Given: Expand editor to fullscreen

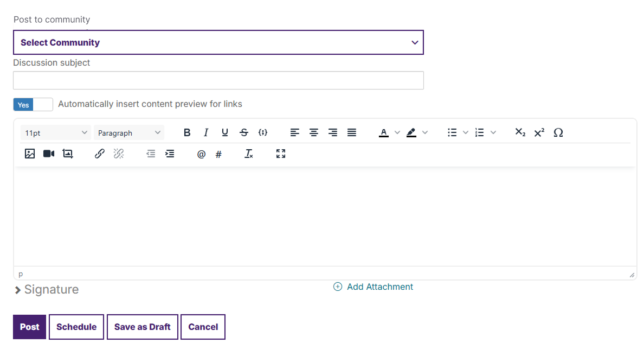Looking at the screenshot, I should 280,154.
